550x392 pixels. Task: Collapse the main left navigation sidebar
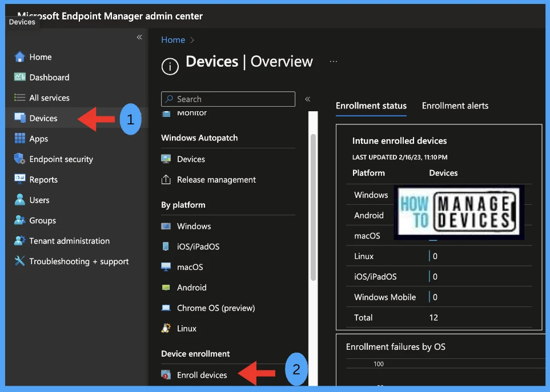pyautogui.click(x=139, y=37)
